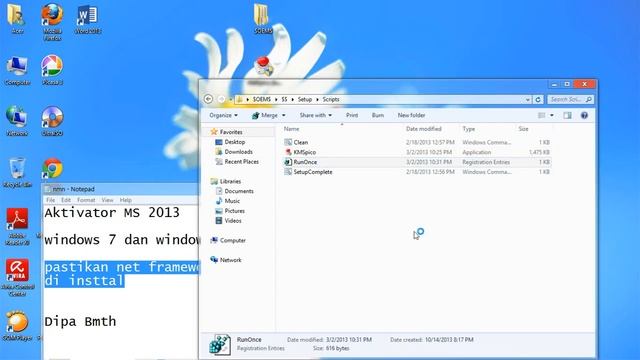This screenshot has width=640, height=360.
Task: Select Favorites in navigation pane
Action: tap(231, 132)
